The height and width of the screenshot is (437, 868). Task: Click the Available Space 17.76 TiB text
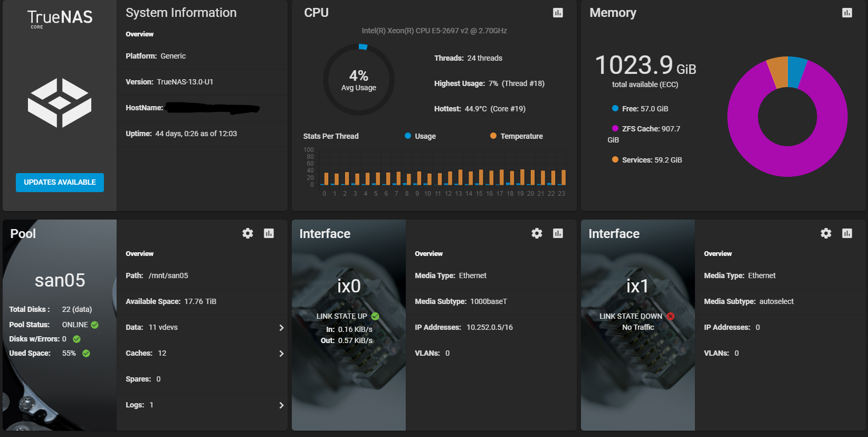(171, 301)
